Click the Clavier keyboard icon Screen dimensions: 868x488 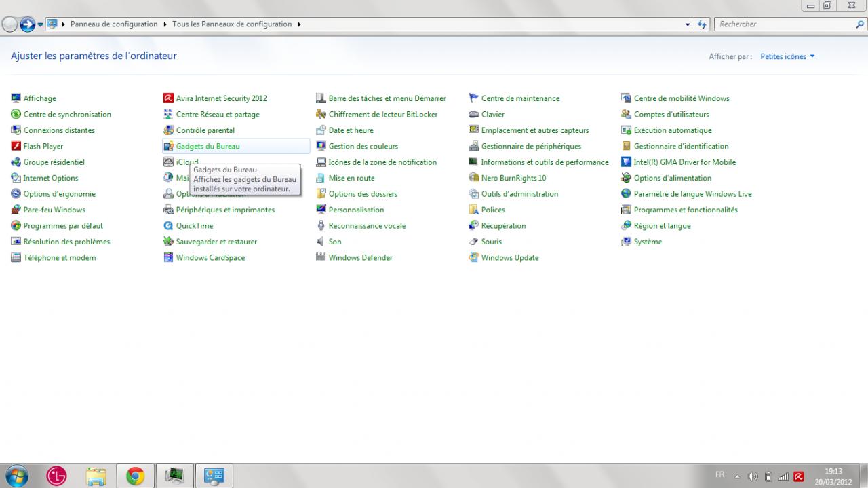(474, 115)
